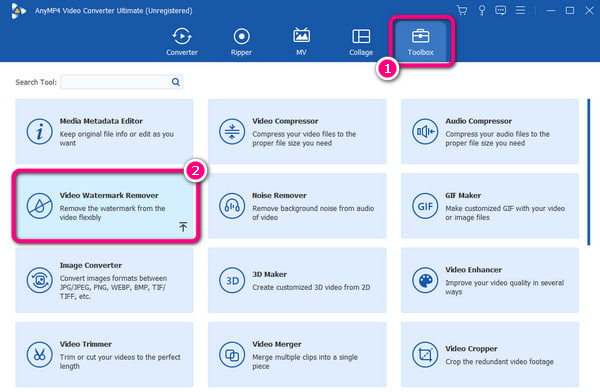
Task: Focus the Search Tool input field
Action: click(121, 82)
